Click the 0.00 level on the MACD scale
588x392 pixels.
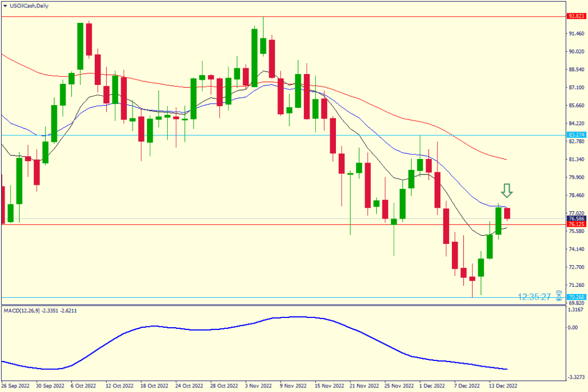tap(572, 328)
